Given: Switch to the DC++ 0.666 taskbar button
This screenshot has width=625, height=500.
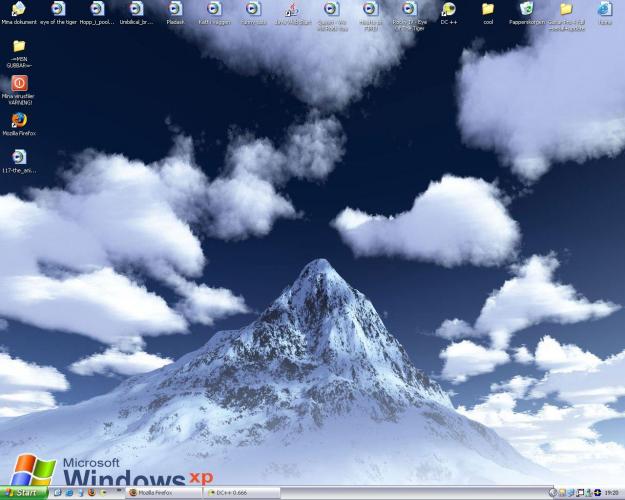Looking at the screenshot, I should tap(242, 493).
